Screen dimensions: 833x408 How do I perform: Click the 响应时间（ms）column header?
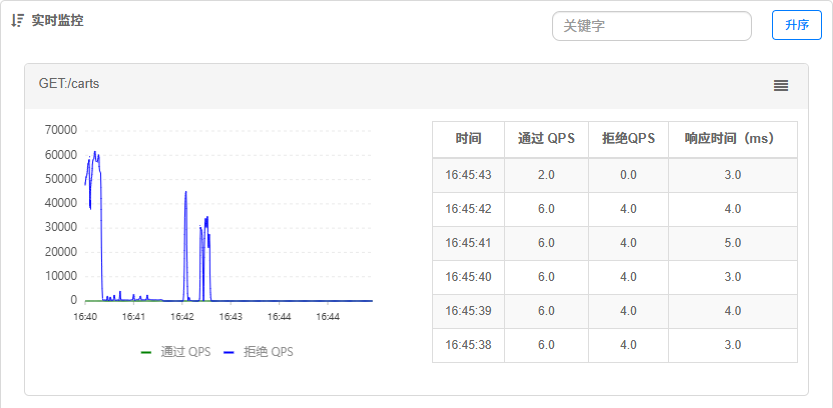tap(732, 139)
